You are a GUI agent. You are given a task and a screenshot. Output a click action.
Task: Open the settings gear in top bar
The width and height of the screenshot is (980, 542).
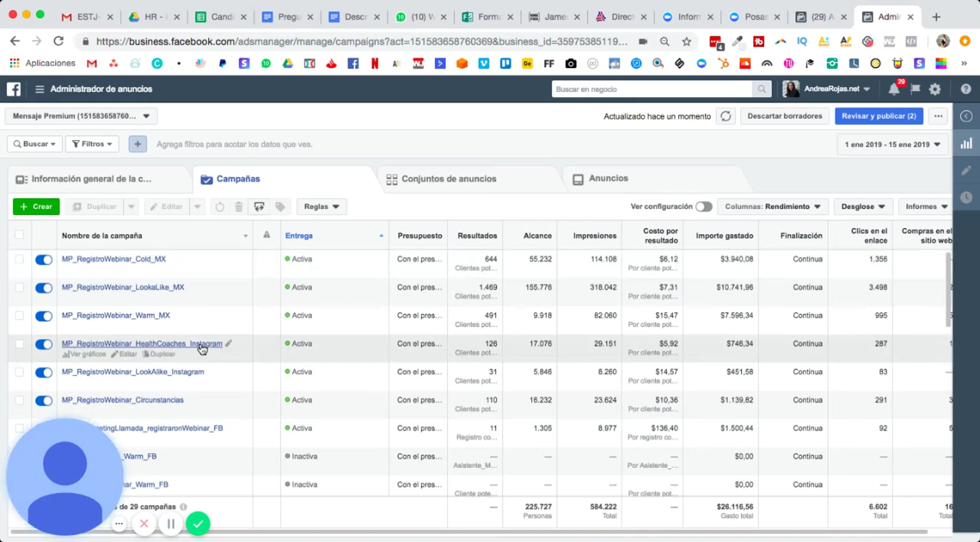[x=935, y=89]
